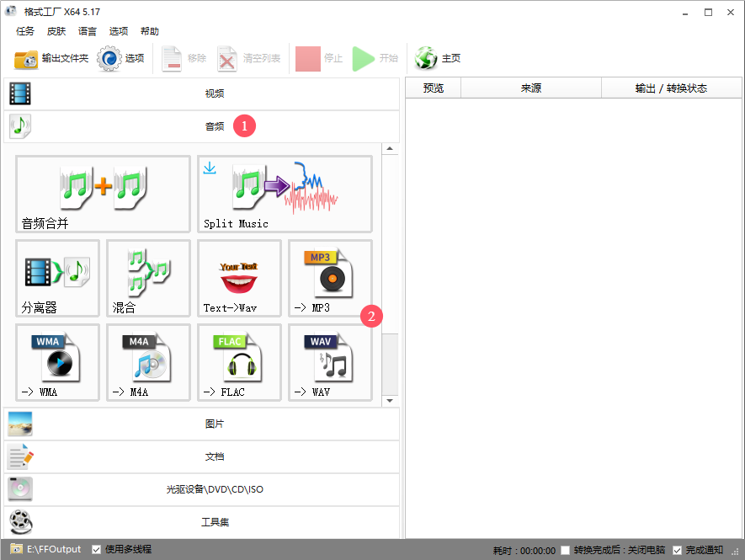
Task: Select the 混合 mixing tool
Action: (x=148, y=278)
